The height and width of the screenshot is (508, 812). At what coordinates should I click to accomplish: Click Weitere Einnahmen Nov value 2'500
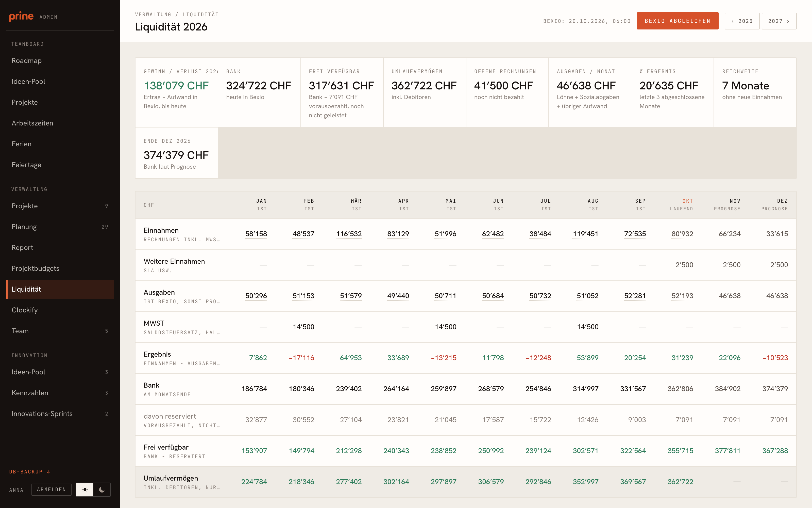pyautogui.click(x=732, y=265)
